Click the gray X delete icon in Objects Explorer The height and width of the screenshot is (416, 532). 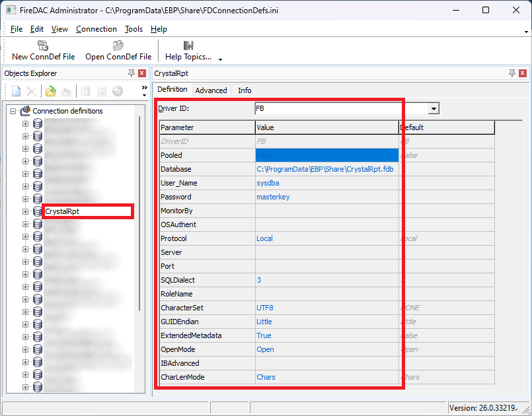(x=32, y=91)
